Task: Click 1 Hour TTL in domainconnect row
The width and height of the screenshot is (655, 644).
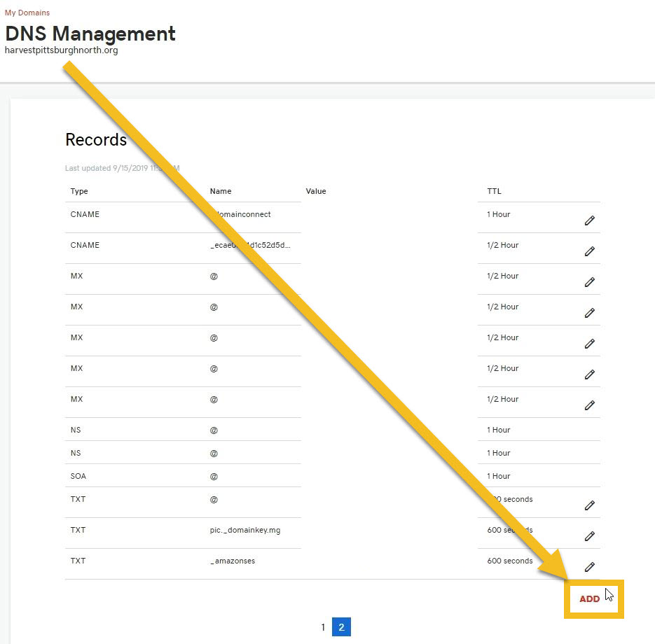Action: coord(499,214)
